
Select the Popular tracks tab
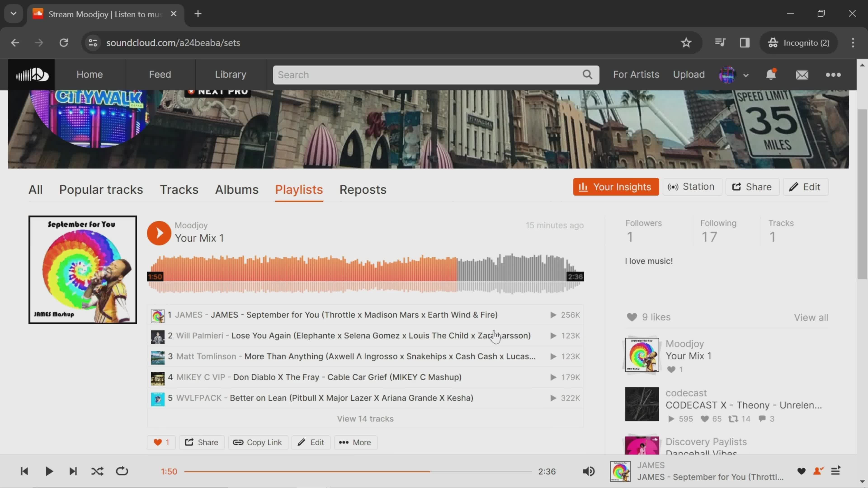101,190
